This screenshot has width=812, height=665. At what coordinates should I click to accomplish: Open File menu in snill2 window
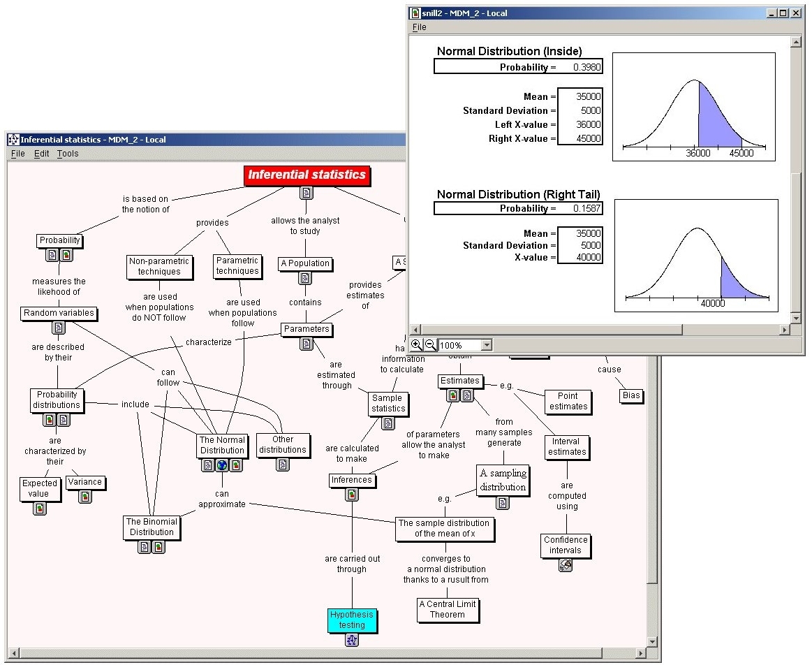pos(420,27)
